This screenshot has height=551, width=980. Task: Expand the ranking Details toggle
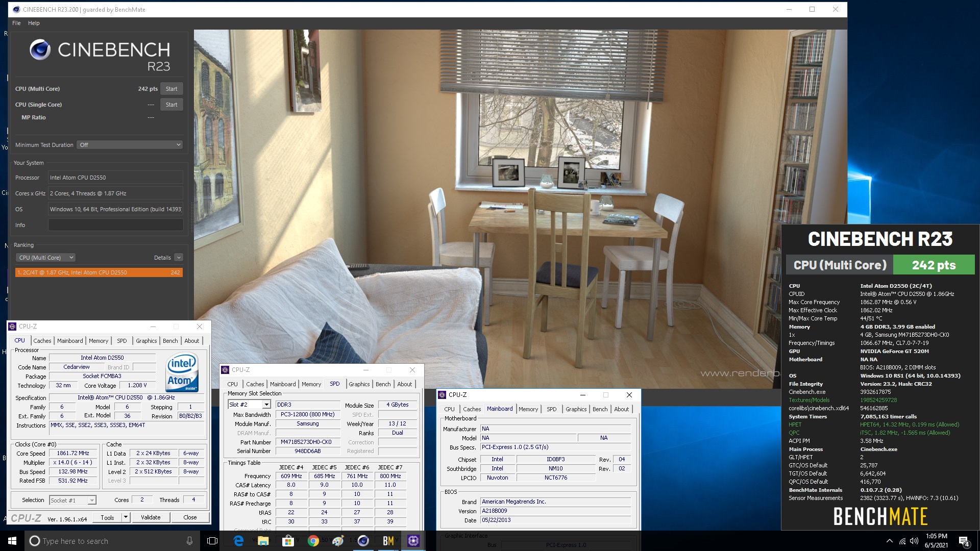(179, 258)
